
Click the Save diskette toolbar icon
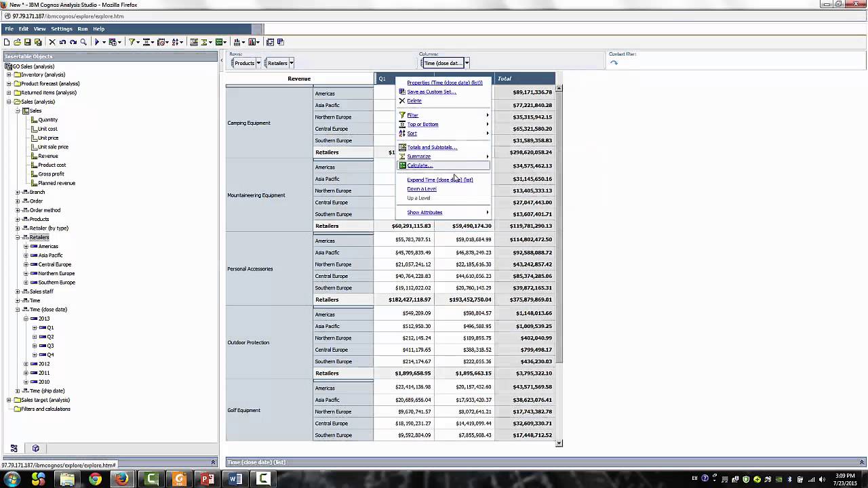pyautogui.click(x=28, y=42)
